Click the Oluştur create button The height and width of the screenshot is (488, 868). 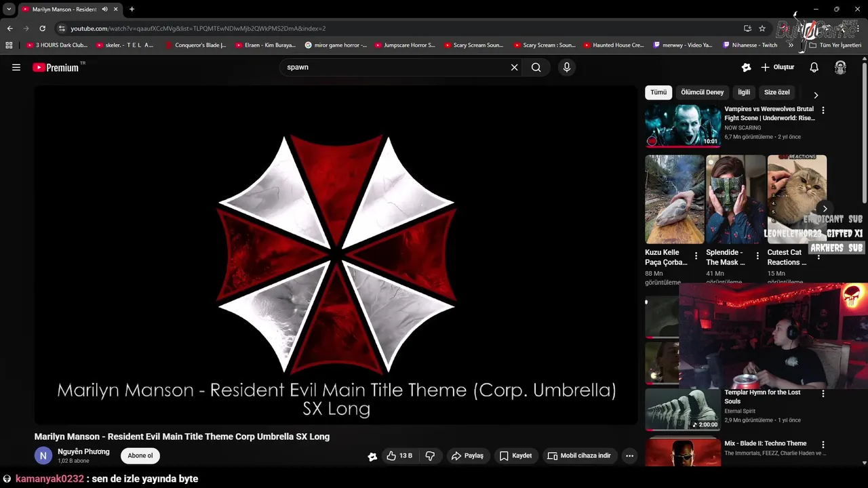778,67
